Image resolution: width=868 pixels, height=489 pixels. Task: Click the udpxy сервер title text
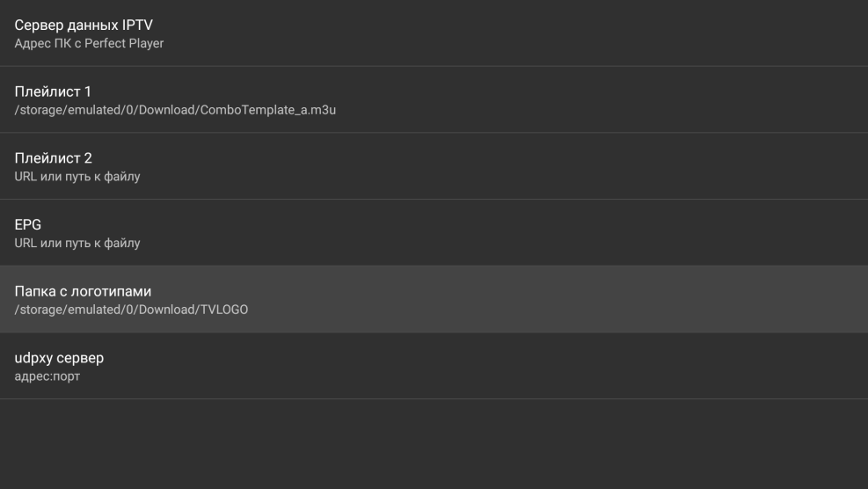click(x=59, y=358)
